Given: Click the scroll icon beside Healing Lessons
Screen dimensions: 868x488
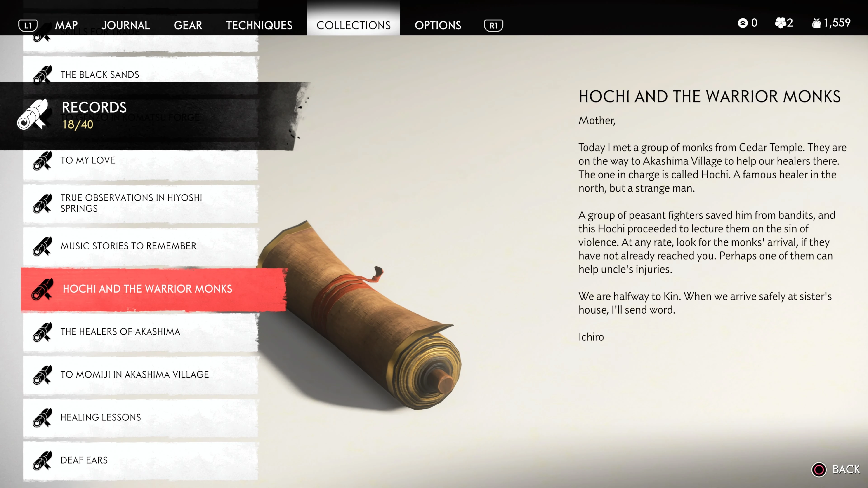Looking at the screenshot, I should [42, 417].
